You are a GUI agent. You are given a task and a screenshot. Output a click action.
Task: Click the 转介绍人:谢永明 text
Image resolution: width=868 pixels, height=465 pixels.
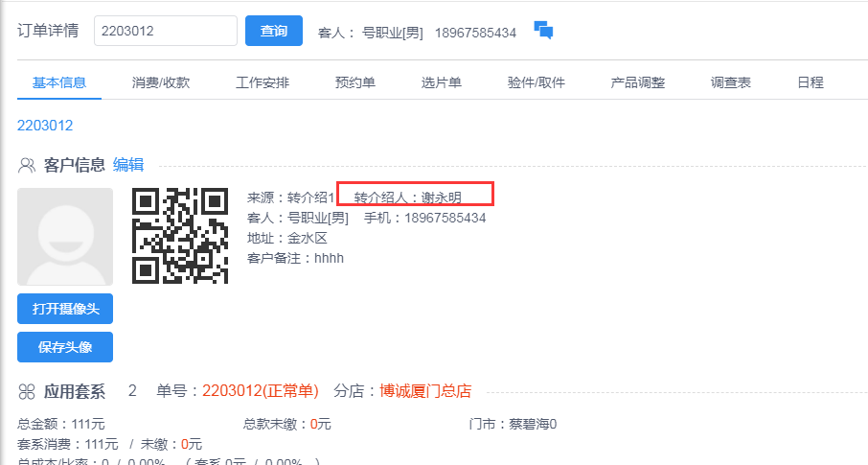(x=408, y=198)
